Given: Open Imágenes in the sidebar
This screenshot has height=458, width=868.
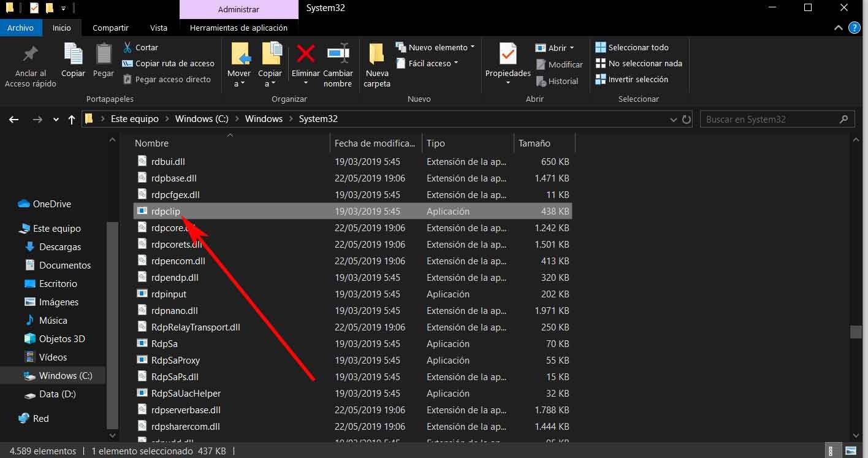Looking at the screenshot, I should (51, 302).
